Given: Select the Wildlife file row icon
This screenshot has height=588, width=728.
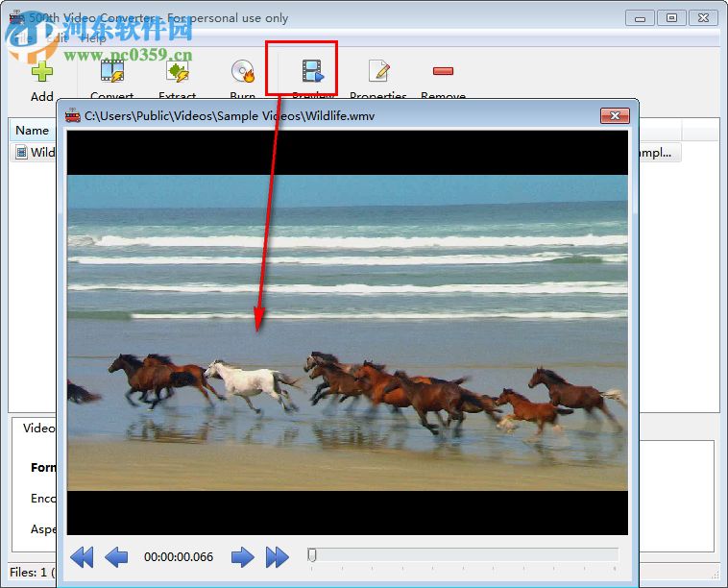Looking at the screenshot, I should pos(21,152).
